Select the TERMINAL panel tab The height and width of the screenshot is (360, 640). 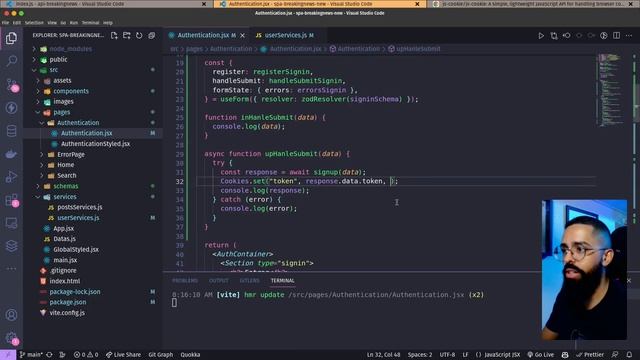pyautogui.click(x=282, y=280)
